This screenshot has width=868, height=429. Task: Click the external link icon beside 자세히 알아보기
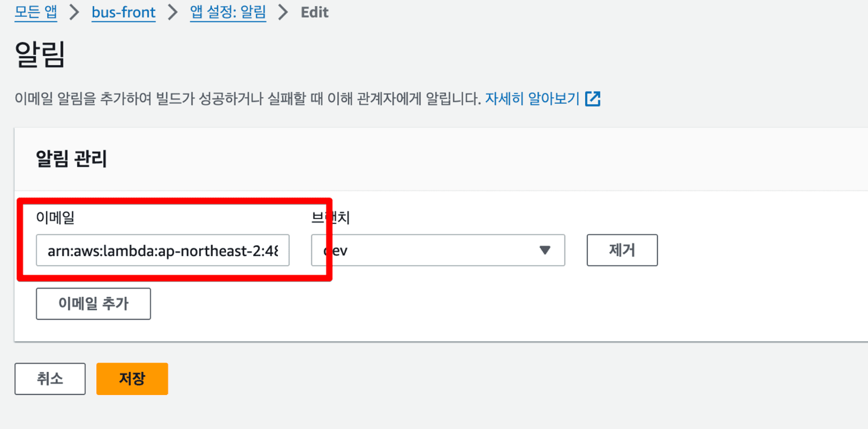click(593, 99)
